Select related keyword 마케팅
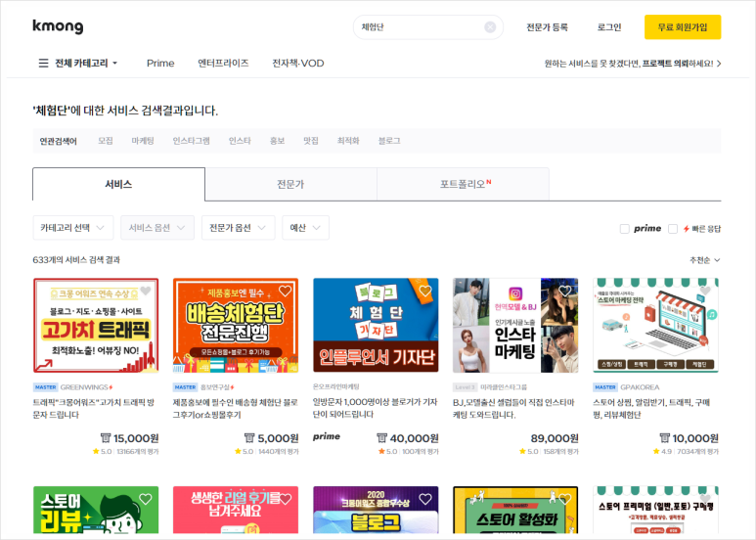Image resolution: width=756 pixels, height=540 pixels. coord(143,141)
